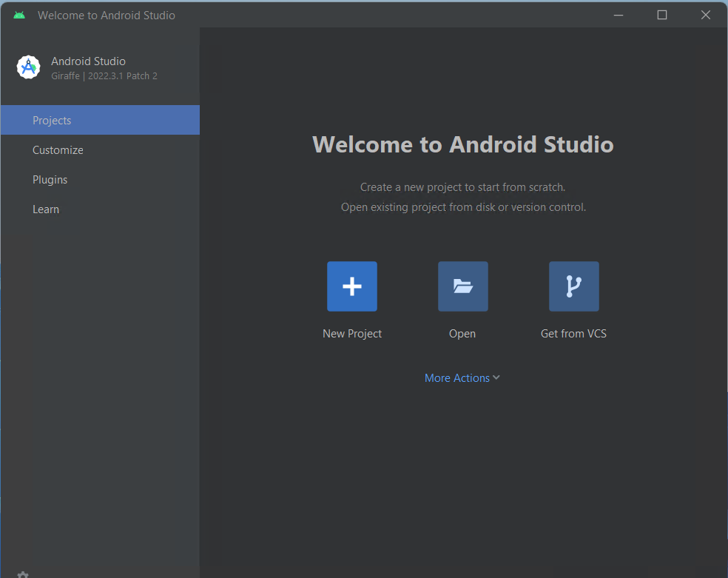This screenshot has height=578, width=728.
Task: Click the Android Studio logo in sidebar
Action: tap(28, 67)
